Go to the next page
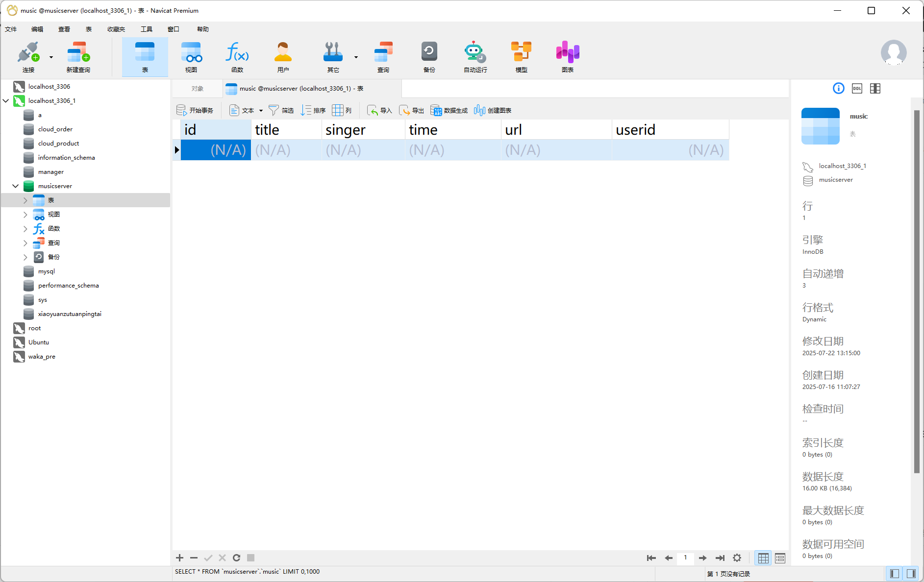 click(702, 558)
